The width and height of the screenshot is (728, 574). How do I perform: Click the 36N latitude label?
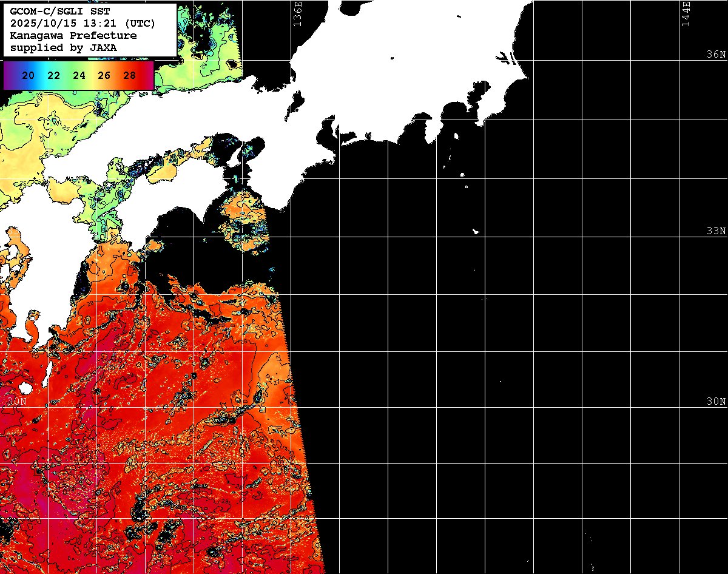tap(716, 54)
